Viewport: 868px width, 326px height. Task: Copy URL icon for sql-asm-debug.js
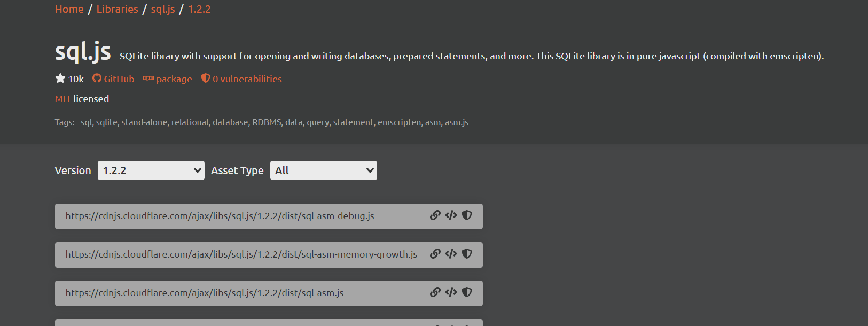[435, 215]
